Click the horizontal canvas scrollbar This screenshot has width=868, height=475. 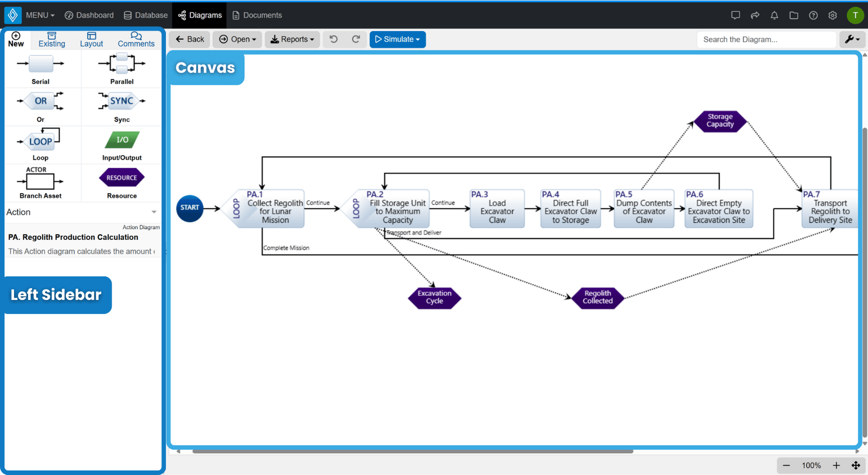pos(412,451)
